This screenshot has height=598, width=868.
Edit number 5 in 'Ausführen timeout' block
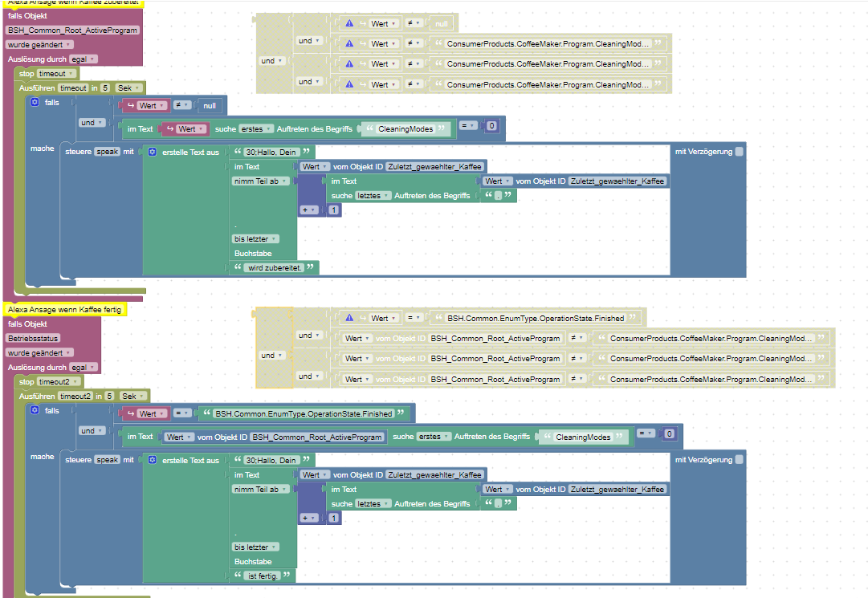(104, 88)
